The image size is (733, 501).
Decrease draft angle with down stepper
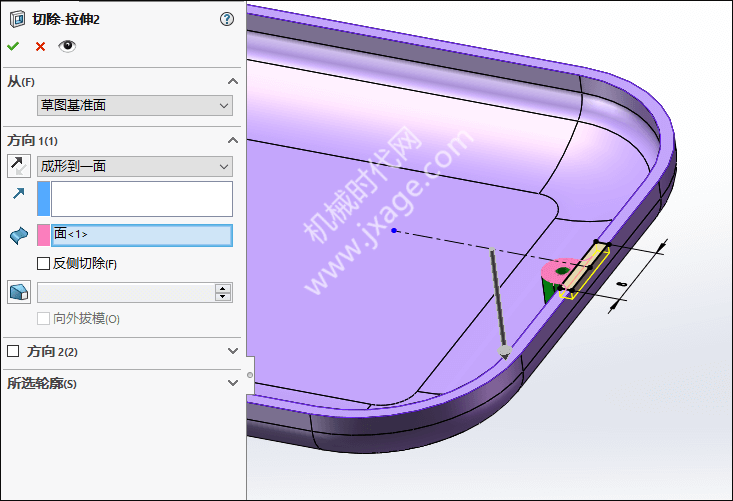[x=223, y=297]
